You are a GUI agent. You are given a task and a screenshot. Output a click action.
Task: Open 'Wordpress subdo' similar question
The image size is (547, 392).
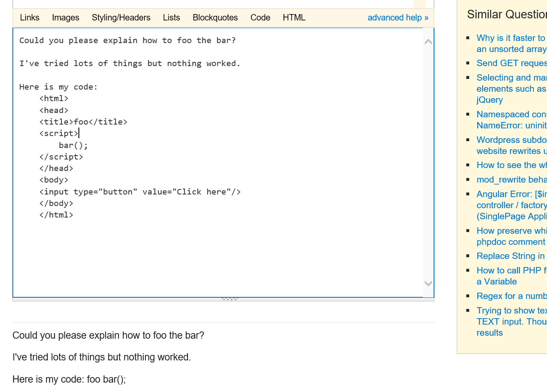pos(512,145)
